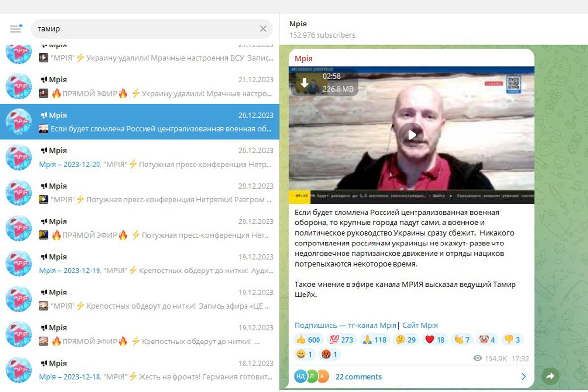Click a commenter avatar below the post
The image size is (588, 392).
point(301,376)
